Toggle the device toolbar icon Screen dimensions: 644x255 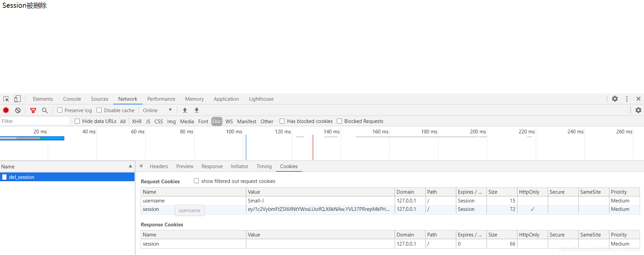click(x=17, y=99)
